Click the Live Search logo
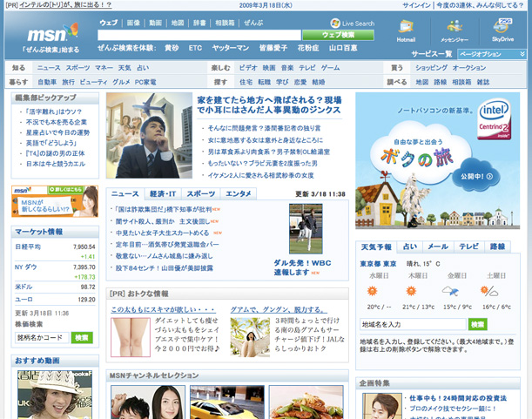The width and height of the screenshot is (532, 419). click(352, 24)
